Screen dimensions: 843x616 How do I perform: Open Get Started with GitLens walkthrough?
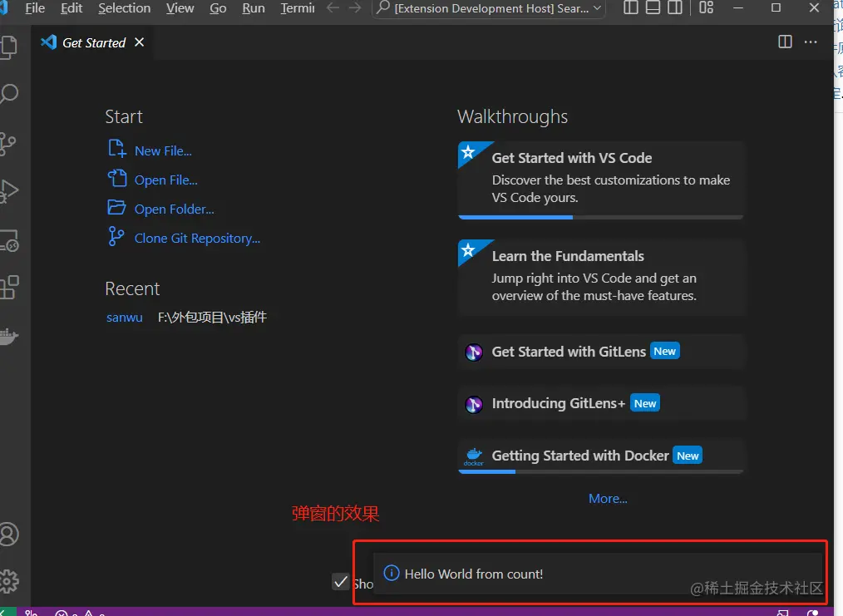click(x=600, y=352)
